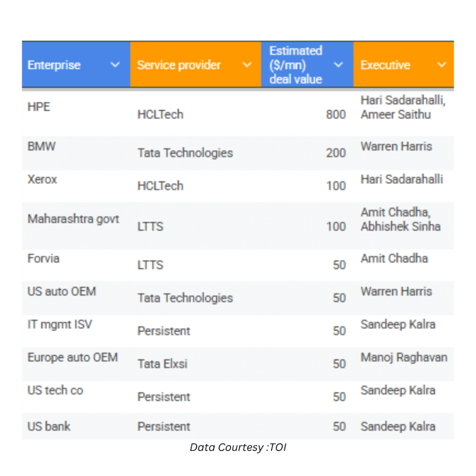Select Persistent in the US bank row
This screenshot has height=476, width=476.
164,427
